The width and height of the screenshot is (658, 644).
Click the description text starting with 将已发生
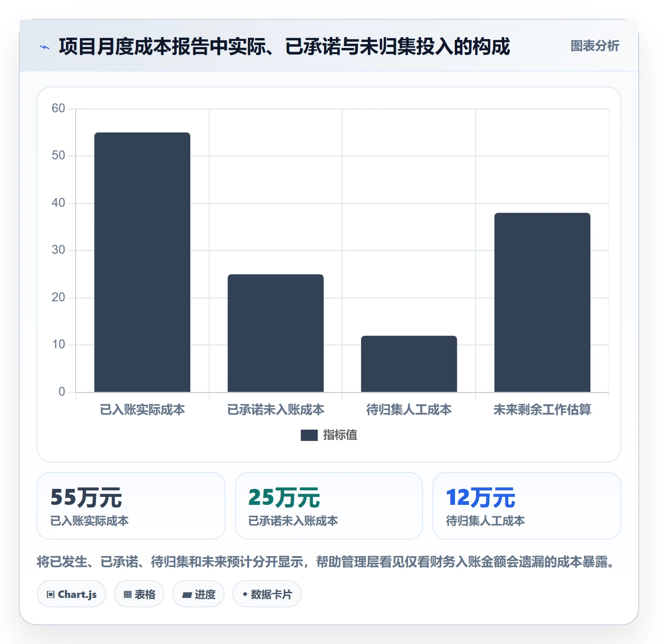327,562
